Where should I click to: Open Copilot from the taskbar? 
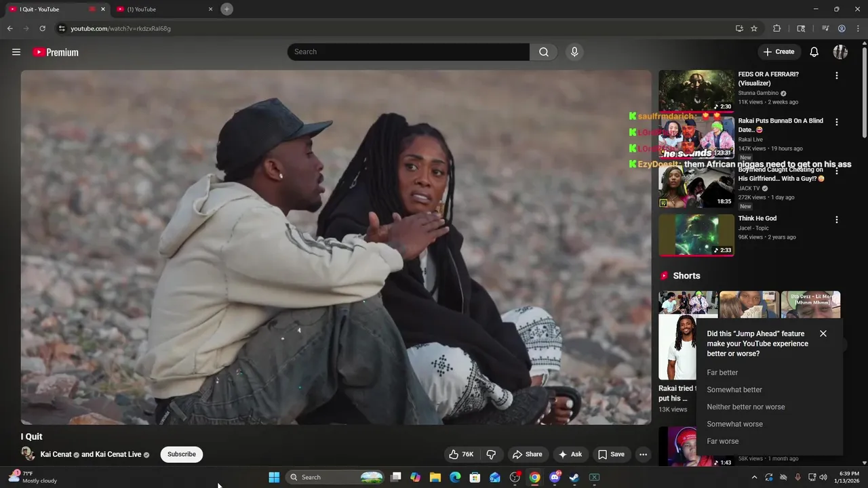point(416,477)
